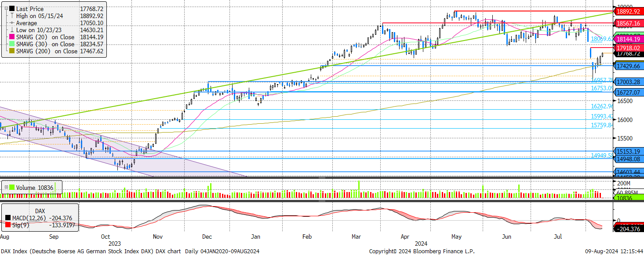The image size is (644, 255).
Task: Click the light green SMAVG (30) swatch
Action: pos(11,44)
